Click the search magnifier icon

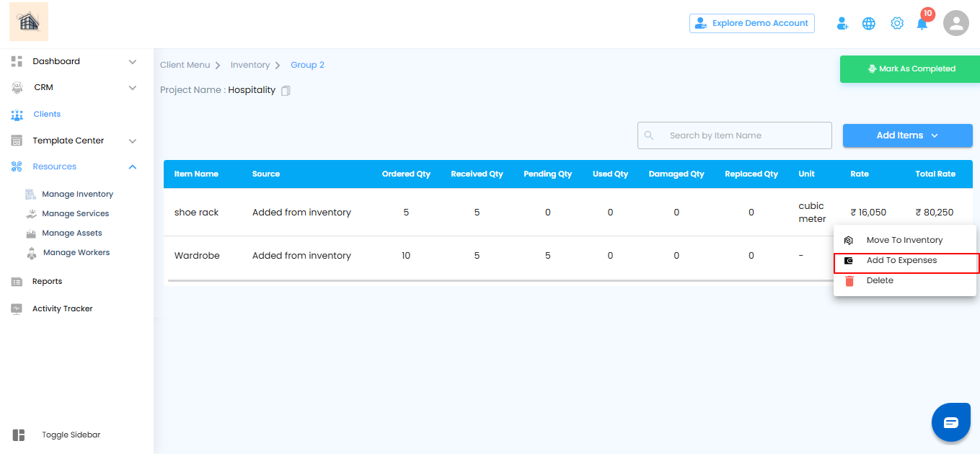pos(649,135)
